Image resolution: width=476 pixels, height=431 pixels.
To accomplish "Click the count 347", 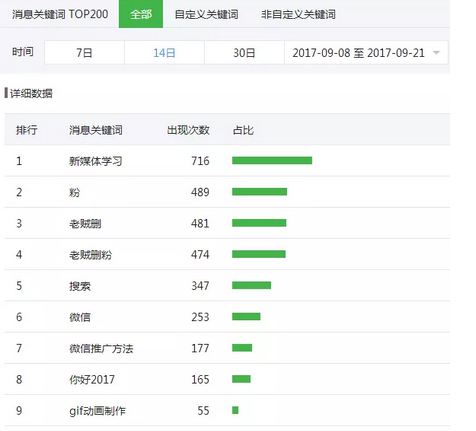I will tap(200, 286).
